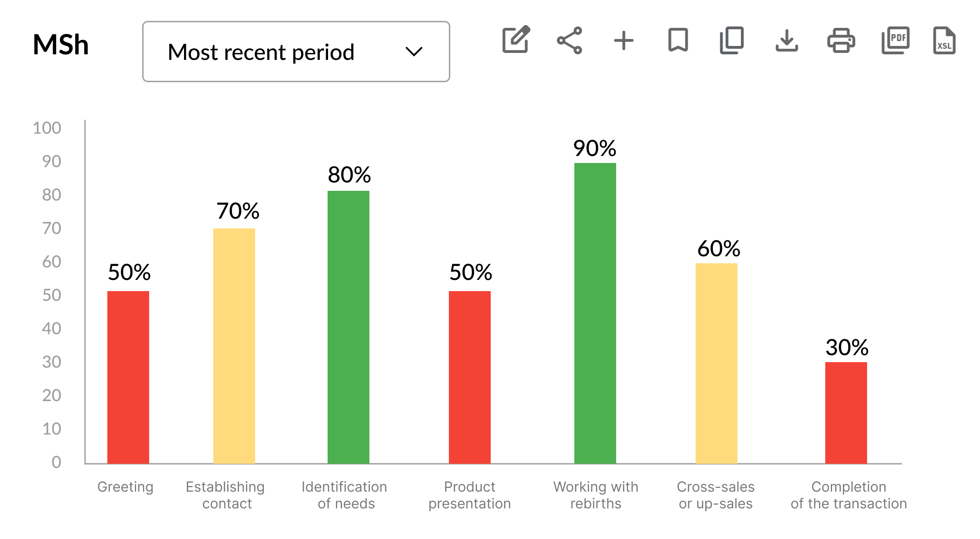980x539 pixels.
Task: Click the MSh title
Action: [61, 45]
